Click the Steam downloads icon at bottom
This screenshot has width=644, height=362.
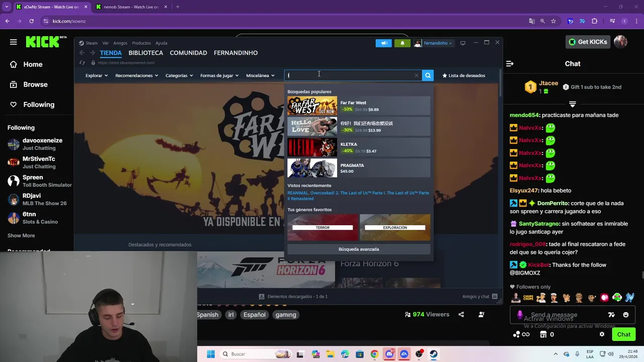261,297
